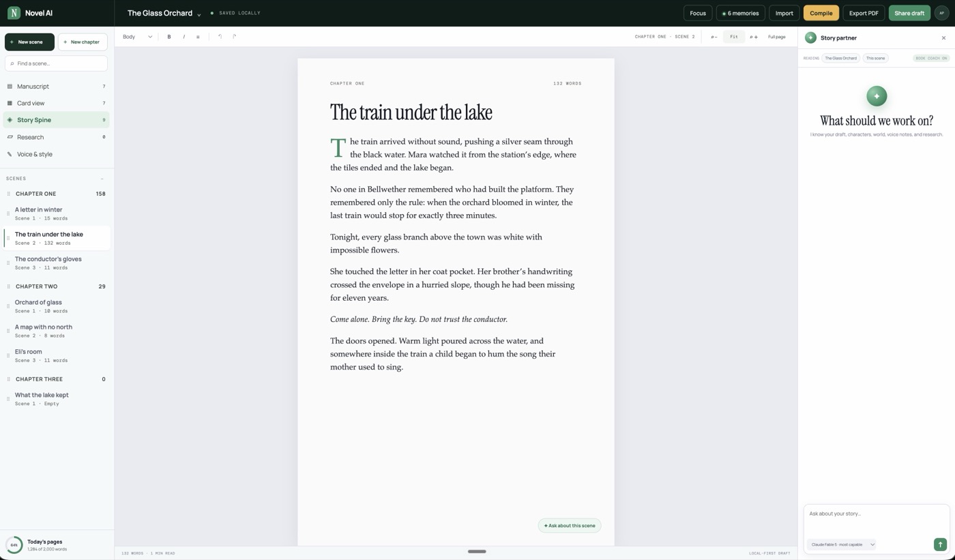Toggle italic formatting in the editor toolbar
The height and width of the screenshot is (560, 955).
tap(183, 37)
